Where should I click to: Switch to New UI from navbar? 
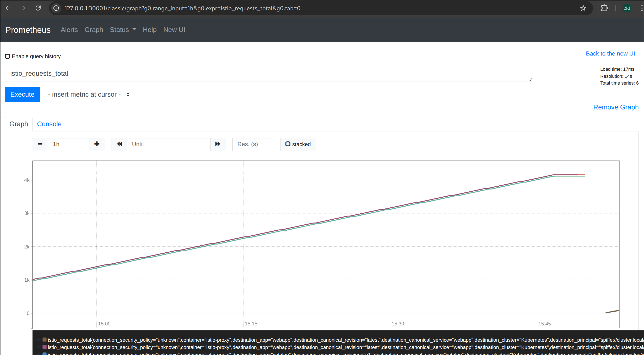coord(174,30)
